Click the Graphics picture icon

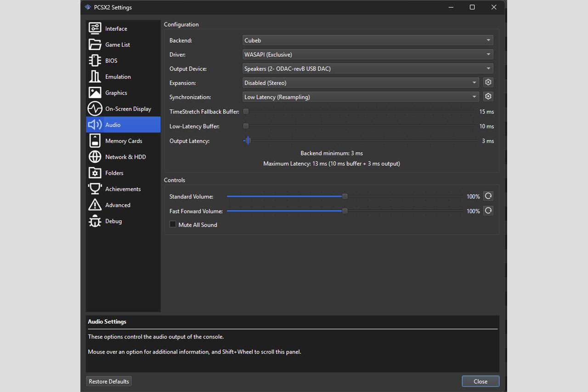coord(95,93)
